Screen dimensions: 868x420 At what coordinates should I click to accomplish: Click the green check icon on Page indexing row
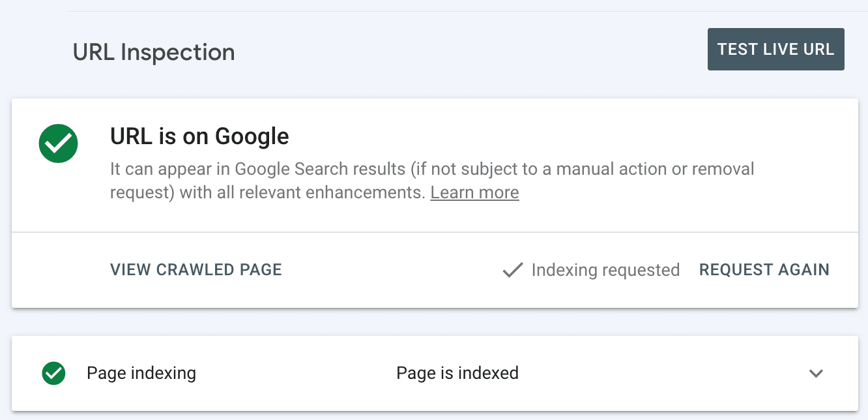pos(53,373)
